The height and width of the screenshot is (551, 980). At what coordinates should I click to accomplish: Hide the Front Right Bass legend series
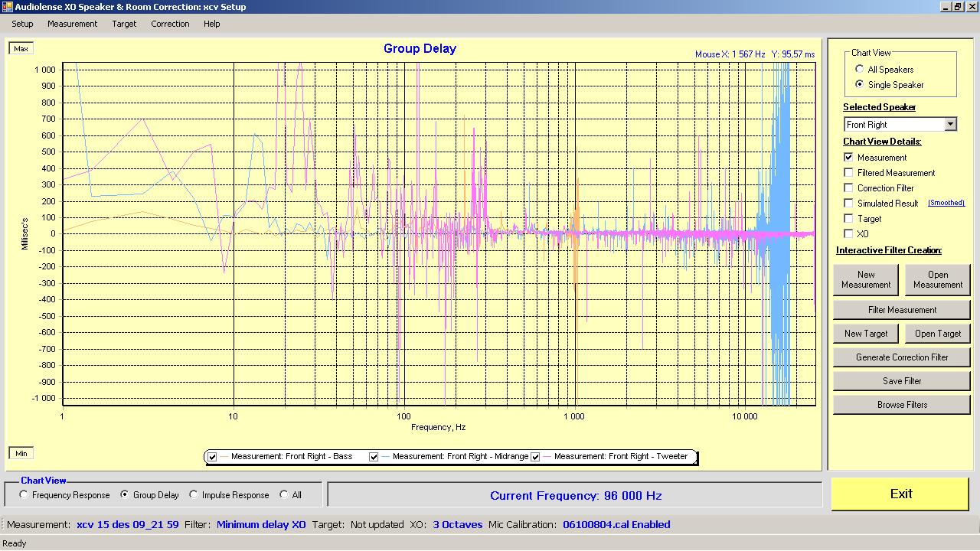[x=212, y=457]
